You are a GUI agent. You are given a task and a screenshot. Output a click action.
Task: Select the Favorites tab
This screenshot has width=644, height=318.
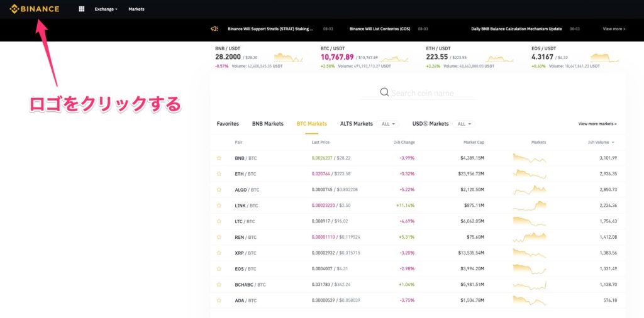[x=228, y=124]
